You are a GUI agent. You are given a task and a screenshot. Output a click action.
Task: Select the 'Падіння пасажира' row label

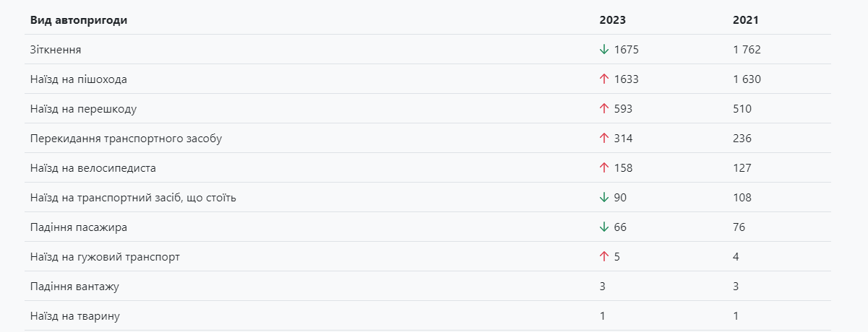click(x=78, y=227)
